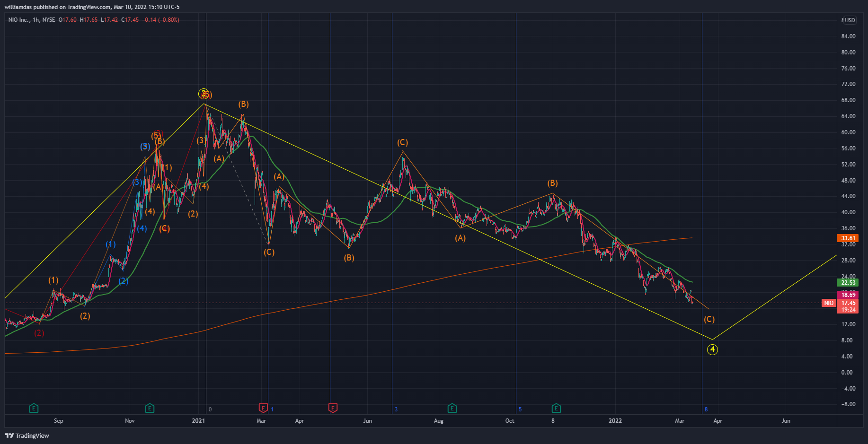
Task: Click the -0.14 (-0.80%) change value
Action: (x=161, y=20)
